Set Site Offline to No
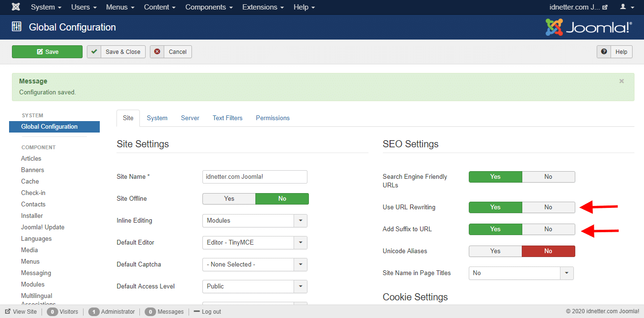Viewport: 644px width, 318px height. pyautogui.click(x=282, y=199)
